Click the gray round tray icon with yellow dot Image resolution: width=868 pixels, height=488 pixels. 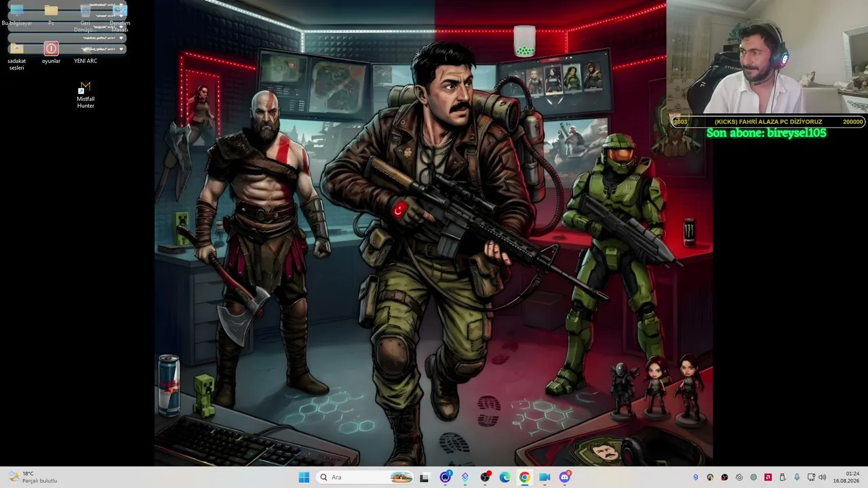(710, 477)
